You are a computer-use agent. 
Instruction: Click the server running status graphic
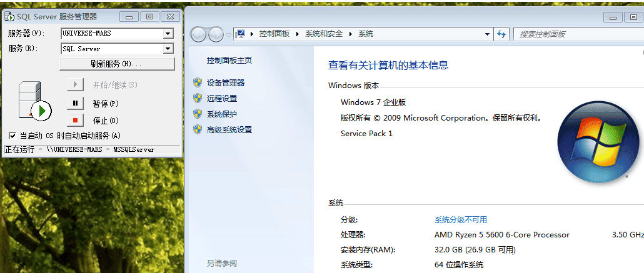[34, 101]
